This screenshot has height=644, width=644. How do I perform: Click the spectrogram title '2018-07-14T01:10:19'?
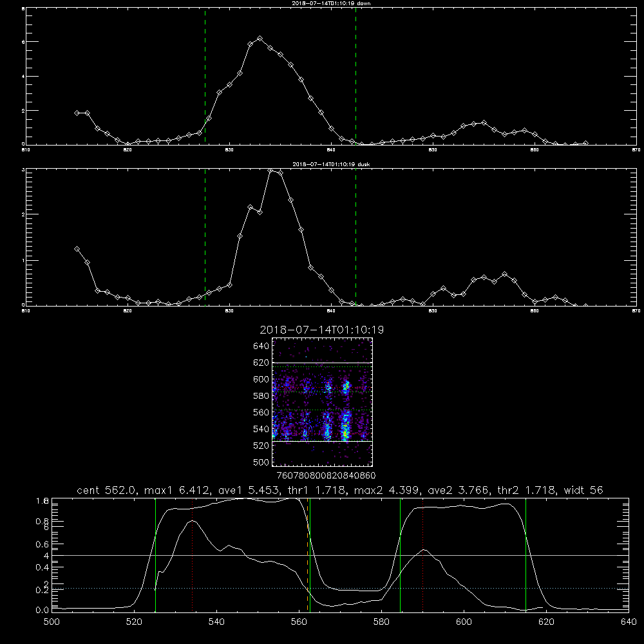[x=321, y=330]
